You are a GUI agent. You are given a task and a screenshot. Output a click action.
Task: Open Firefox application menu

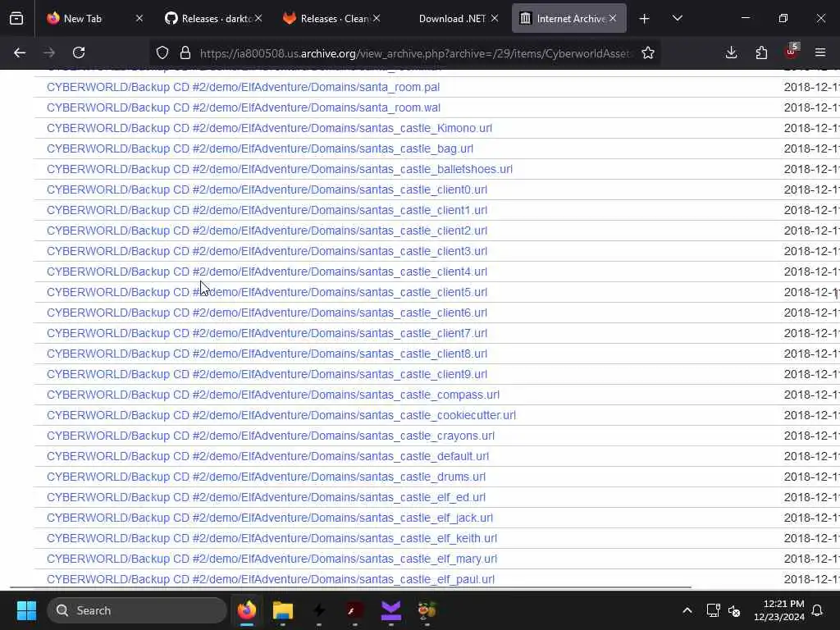[820, 52]
